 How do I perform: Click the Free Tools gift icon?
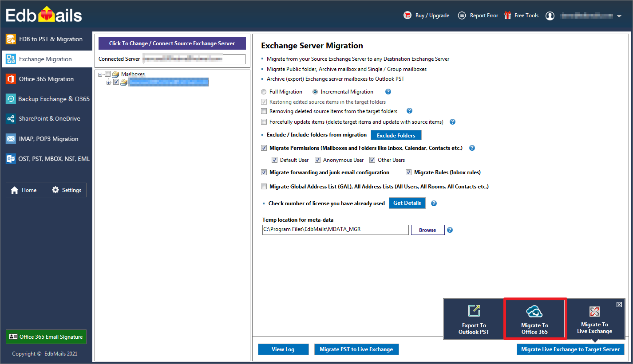coord(507,16)
